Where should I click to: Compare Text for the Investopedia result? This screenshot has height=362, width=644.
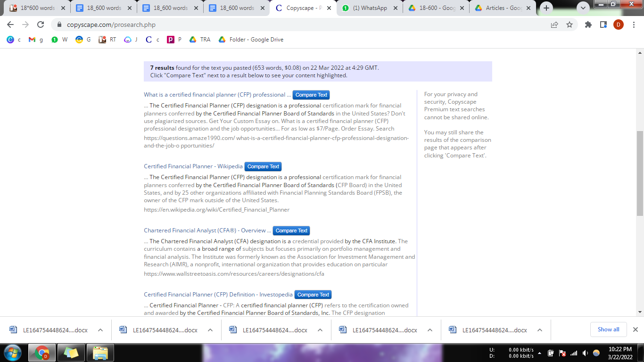coord(313,295)
